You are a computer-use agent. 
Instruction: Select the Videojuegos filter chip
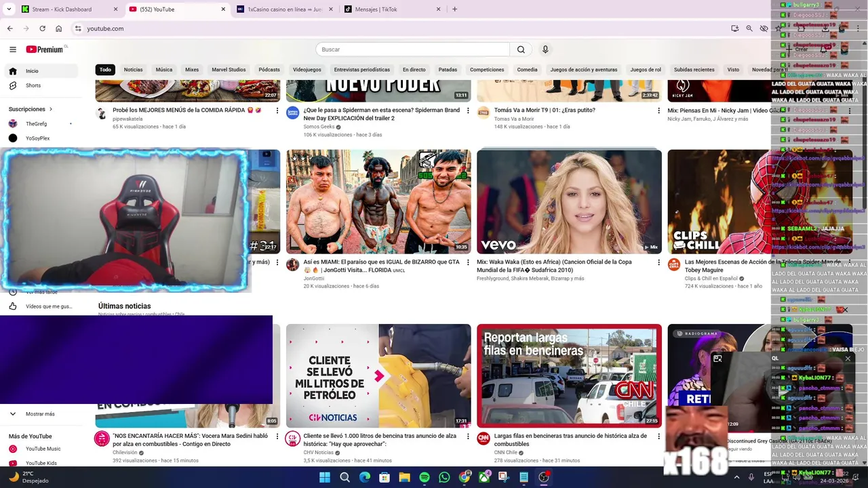tap(307, 70)
